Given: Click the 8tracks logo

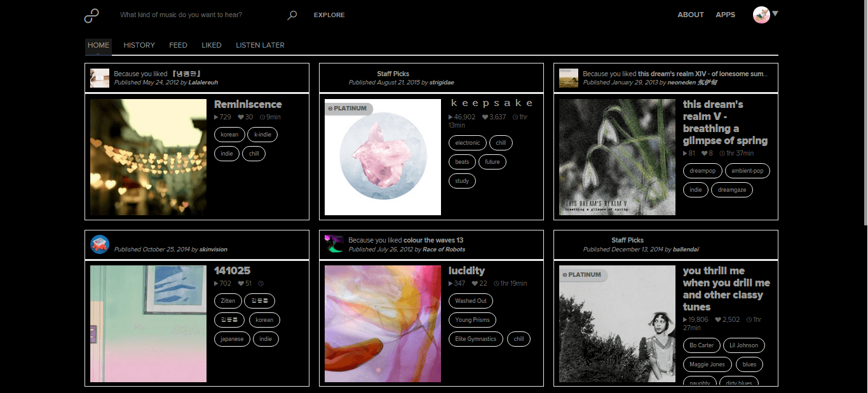Looking at the screenshot, I should pos(91,15).
